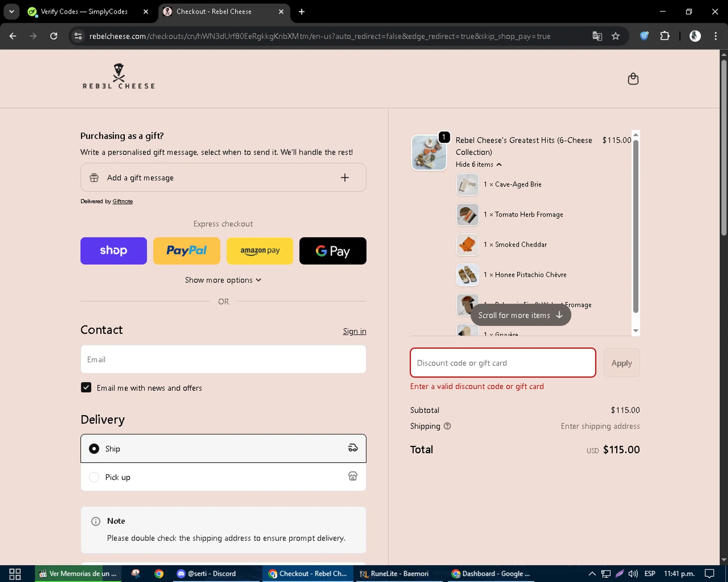Image resolution: width=728 pixels, height=582 pixels.
Task: Pay with PayPal button
Action: coord(186,251)
